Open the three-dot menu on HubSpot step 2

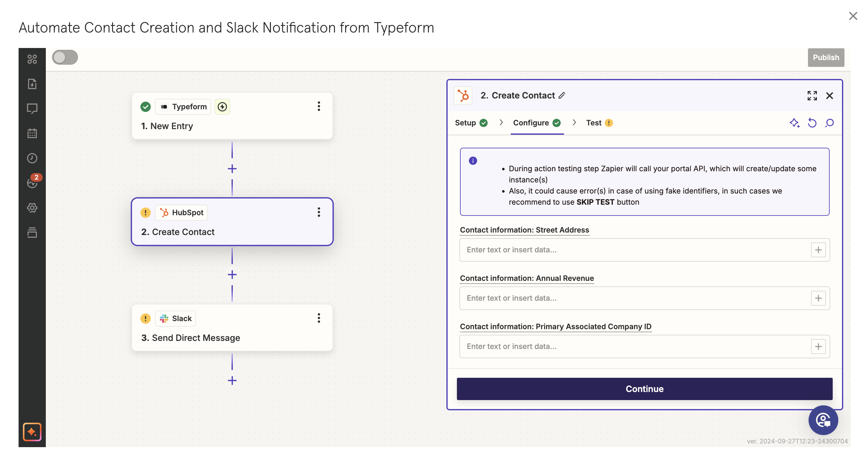tap(318, 212)
